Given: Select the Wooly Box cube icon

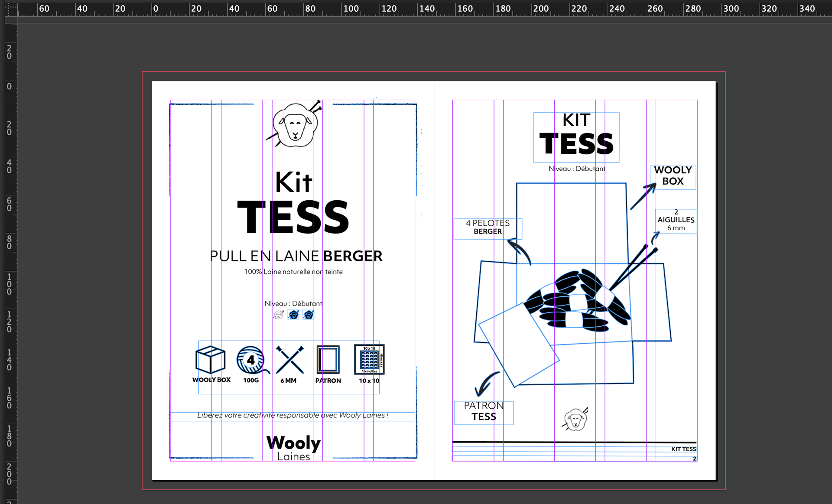Looking at the screenshot, I should (211, 360).
